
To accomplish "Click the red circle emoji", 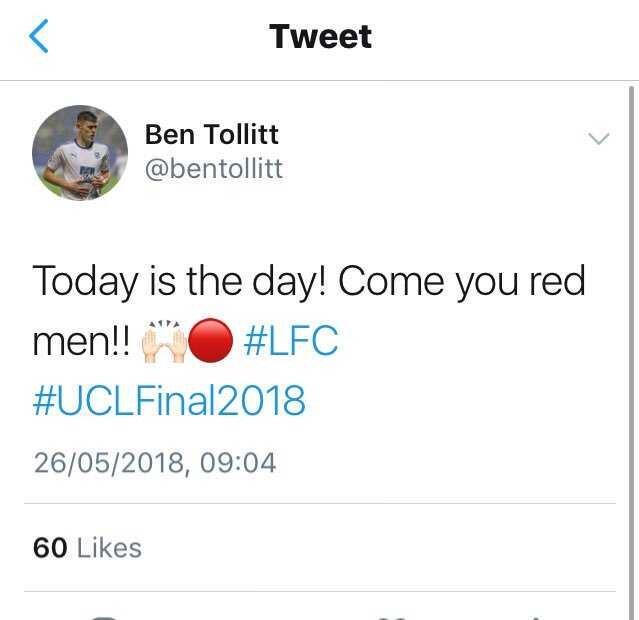I will coord(211,343).
